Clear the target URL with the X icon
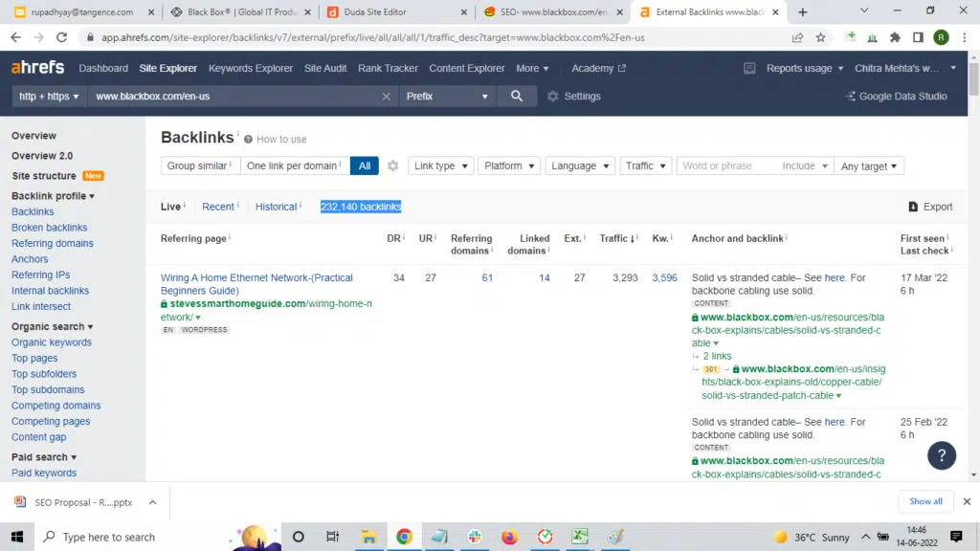Image resolution: width=980 pixels, height=551 pixels. [387, 97]
